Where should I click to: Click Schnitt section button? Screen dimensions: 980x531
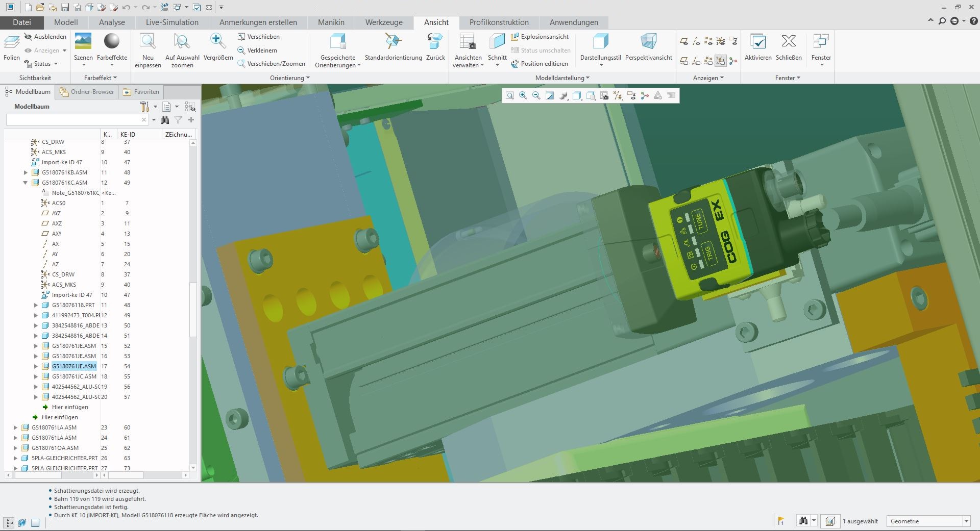click(497, 49)
